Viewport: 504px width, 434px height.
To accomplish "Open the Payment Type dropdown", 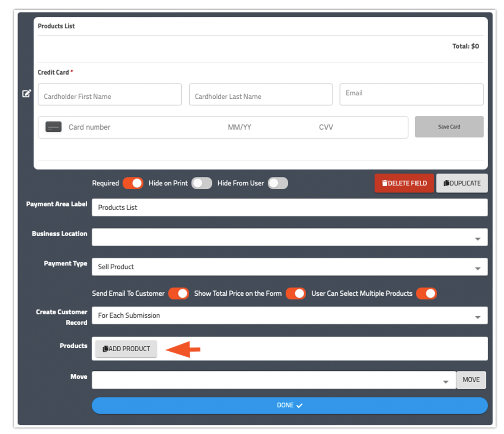I will point(290,267).
